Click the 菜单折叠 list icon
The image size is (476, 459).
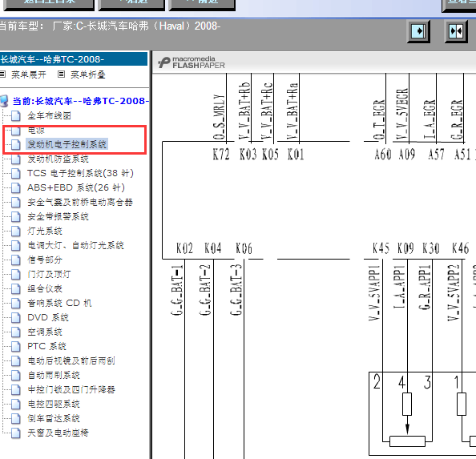pos(61,74)
